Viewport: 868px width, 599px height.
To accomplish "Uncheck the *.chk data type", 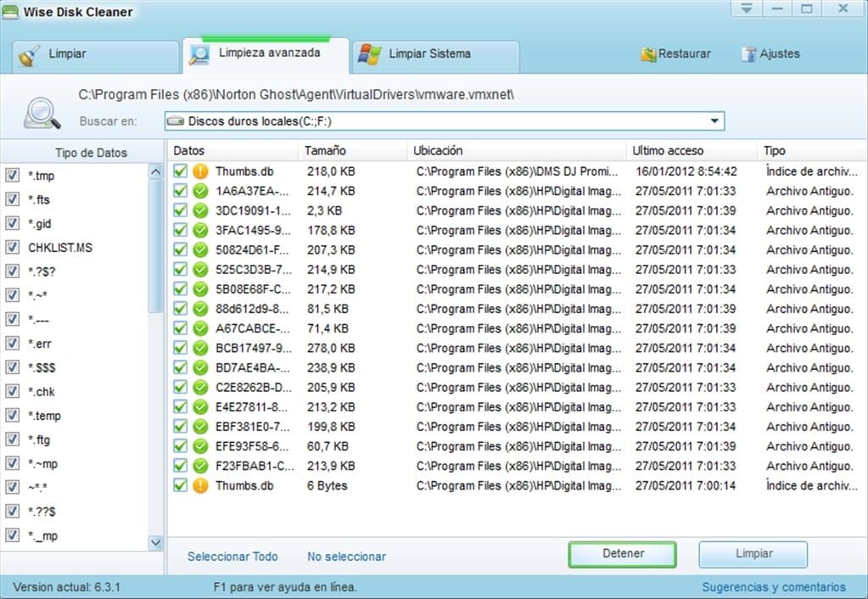I will [12, 391].
